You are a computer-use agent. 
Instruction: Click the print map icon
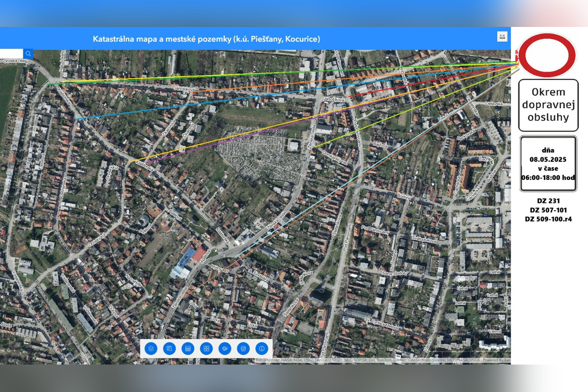click(243, 348)
